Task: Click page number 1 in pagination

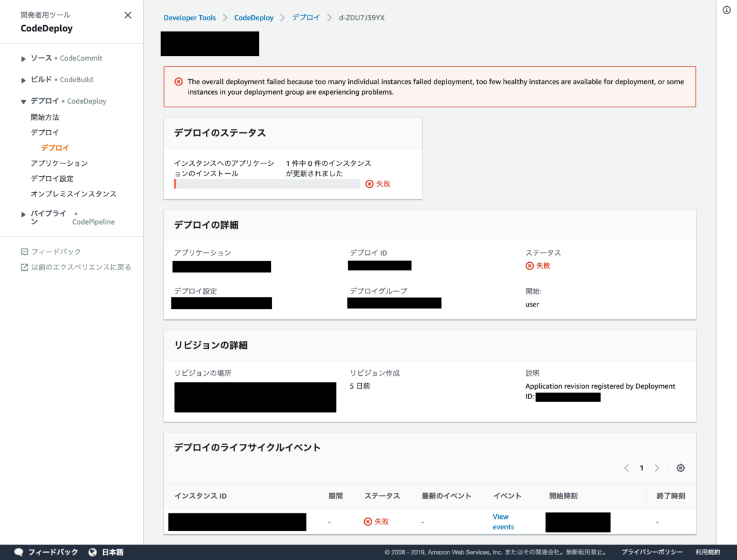Action: pyautogui.click(x=642, y=468)
